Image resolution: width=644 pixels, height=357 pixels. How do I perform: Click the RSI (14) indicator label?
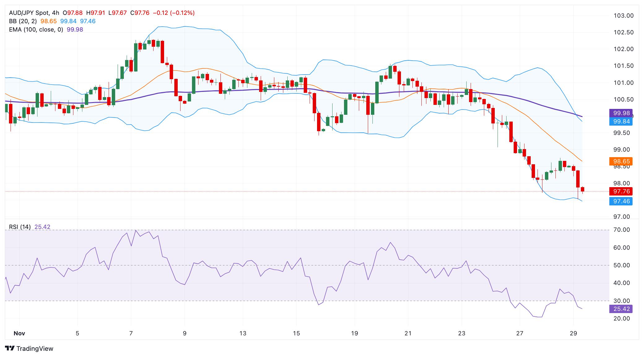20,227
